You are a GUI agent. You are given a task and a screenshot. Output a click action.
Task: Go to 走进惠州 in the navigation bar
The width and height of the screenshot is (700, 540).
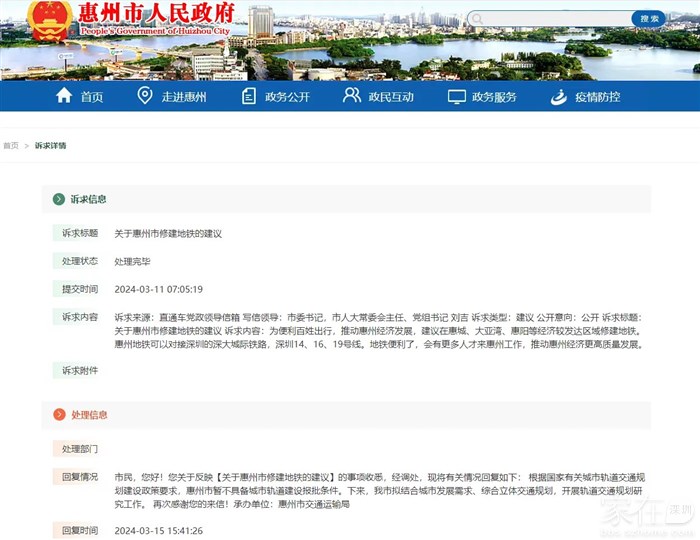pos(183,97)
